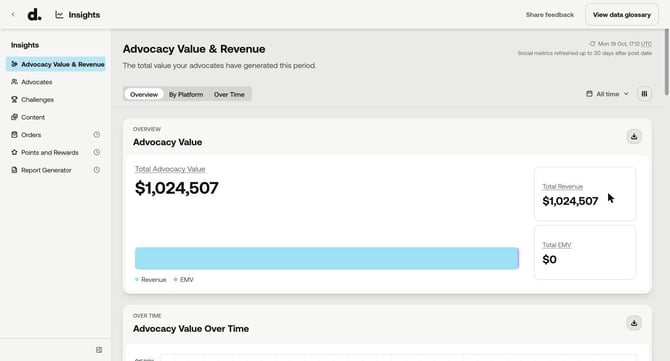Open the Orders section in sidebar
Viewport: 670px width, 361px height.
coord(56,135)
